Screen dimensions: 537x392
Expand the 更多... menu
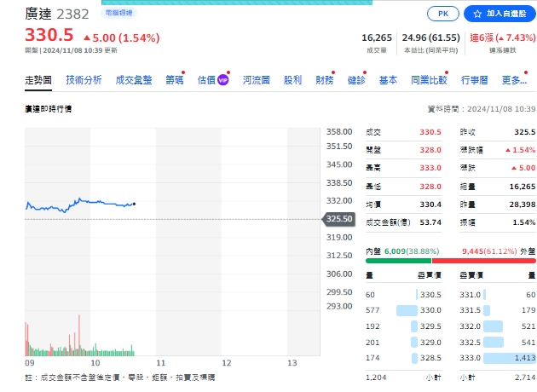514,80
